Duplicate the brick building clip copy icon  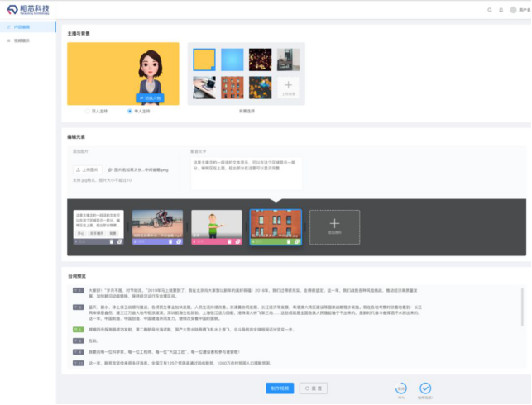296,241
